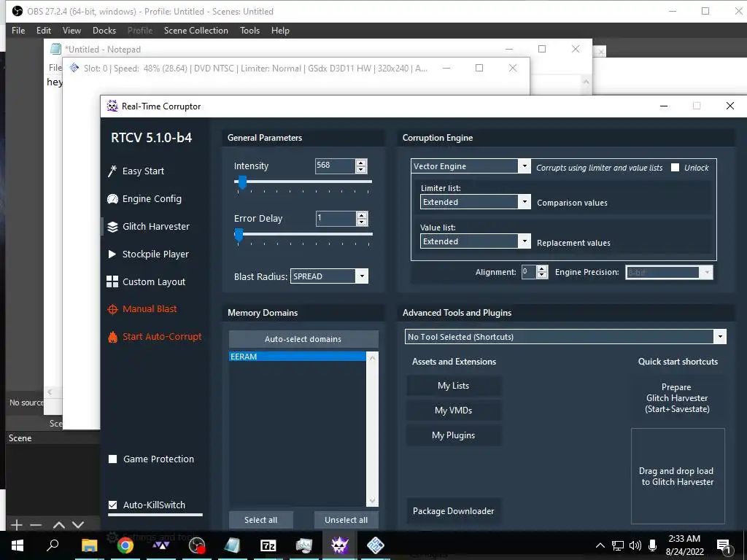This screenshot has width=747, height=560.
Task: Disable the Auto-KillSwitch checkbox
Action: (113, 505)
